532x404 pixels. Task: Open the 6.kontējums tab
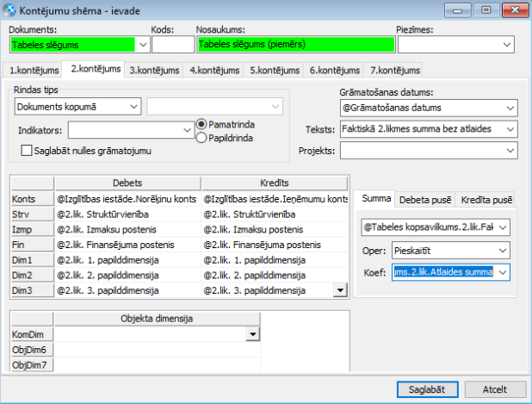(x=335, y=71)
